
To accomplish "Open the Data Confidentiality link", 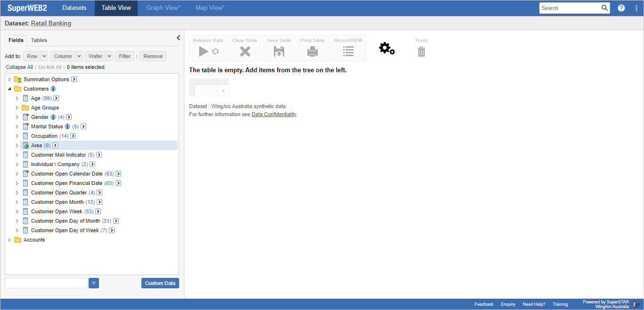I will pyautogui.click(x=274, y=114).
